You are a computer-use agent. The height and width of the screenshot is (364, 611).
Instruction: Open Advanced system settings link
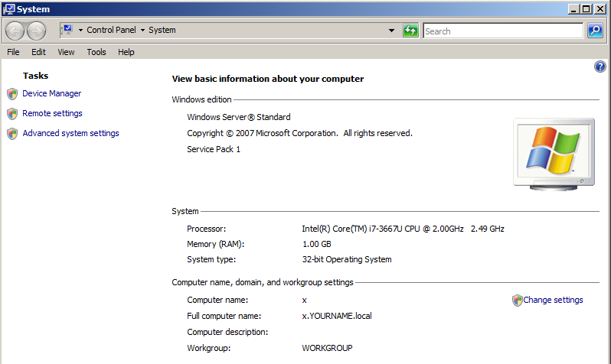click(x=70, y=133)
